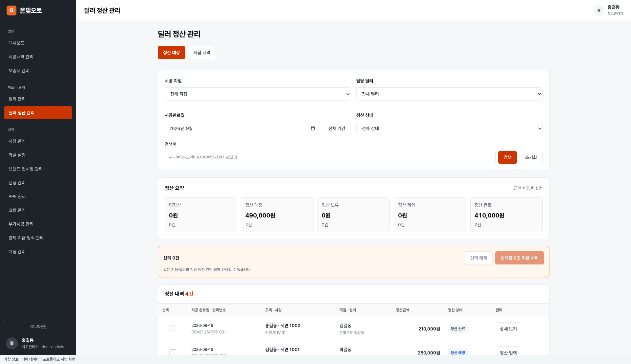The height and width of the screenshot is (364, 631).
Task: Click the orange 온빛오토 logo icon
Action: pyautogui.click(x=12, y=11)
